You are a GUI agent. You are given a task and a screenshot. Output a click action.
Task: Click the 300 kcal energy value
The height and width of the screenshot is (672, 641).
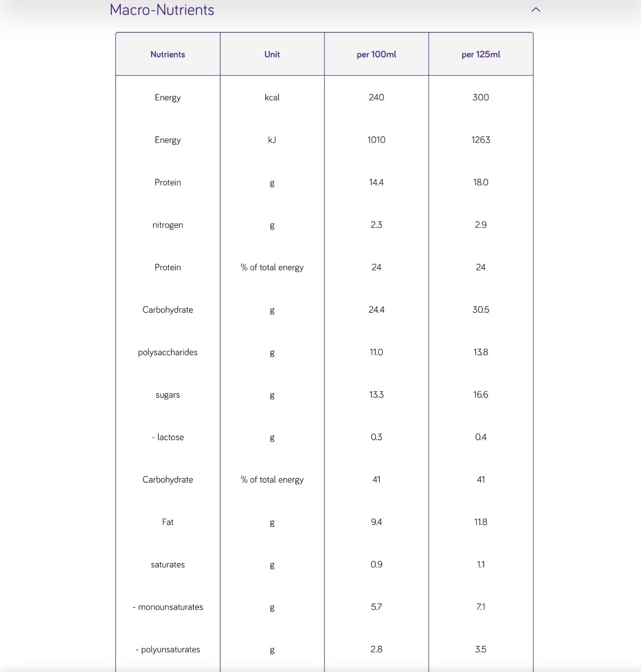click(x=481, y=97)
